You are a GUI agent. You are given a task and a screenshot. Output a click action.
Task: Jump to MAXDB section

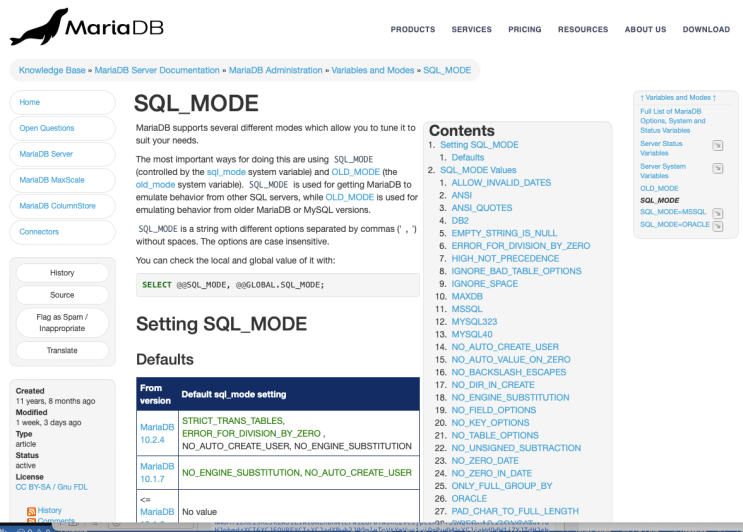tap(467, 297)
